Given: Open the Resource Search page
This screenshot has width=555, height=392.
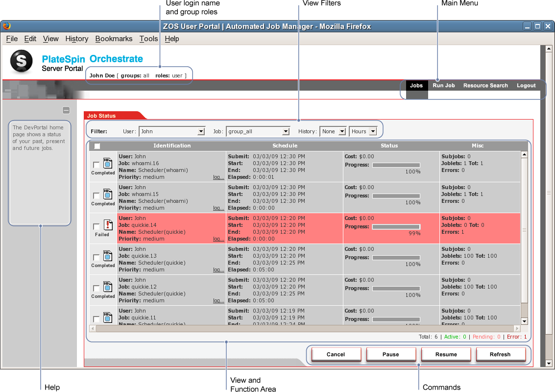Looking at the screenshot, I should [485, 85].
